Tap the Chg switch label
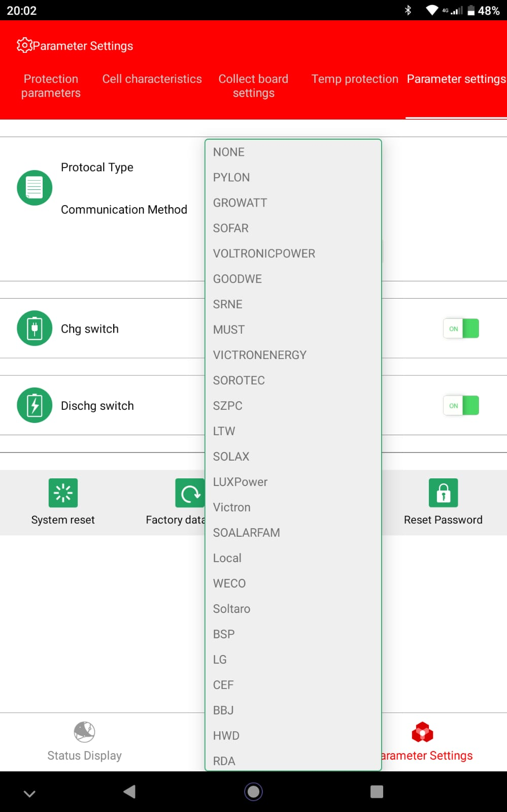Screen dimensions: 507x812 (90, 329)
